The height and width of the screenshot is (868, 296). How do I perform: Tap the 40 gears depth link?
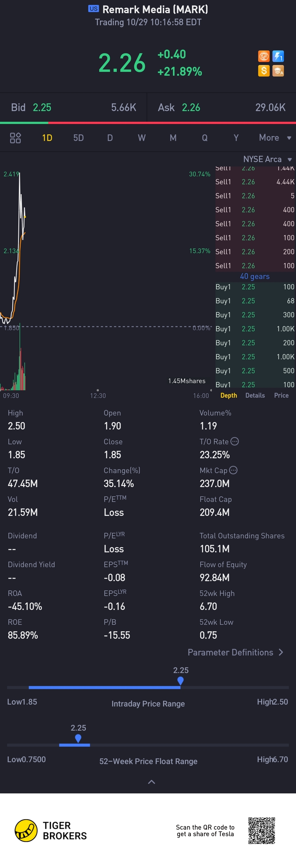pos(255,276)
